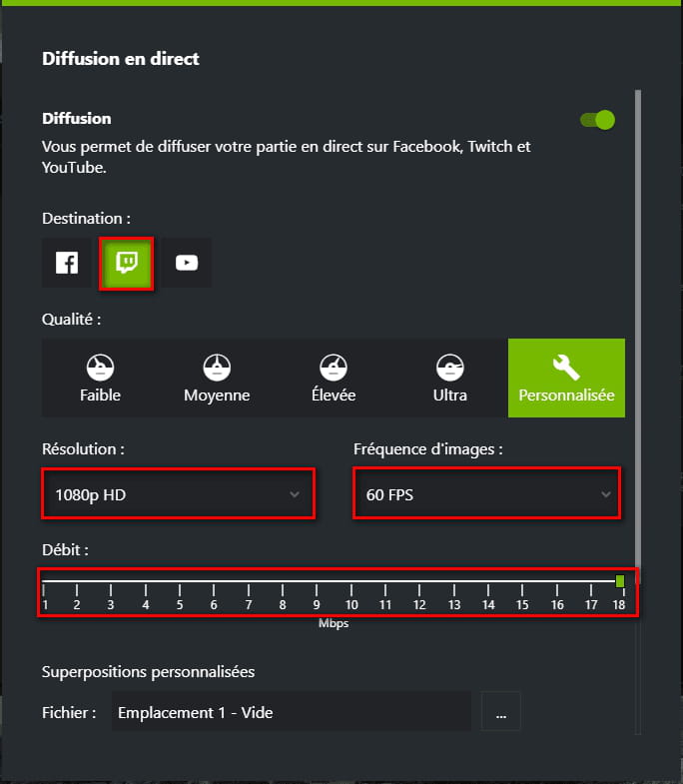Select Twitch as broadcast destination

127,263
